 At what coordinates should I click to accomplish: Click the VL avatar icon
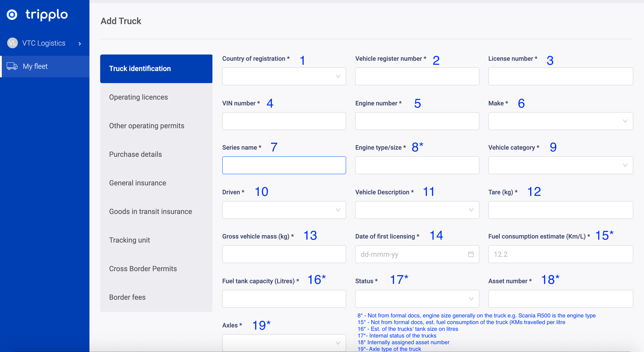(x=12, y=43)
